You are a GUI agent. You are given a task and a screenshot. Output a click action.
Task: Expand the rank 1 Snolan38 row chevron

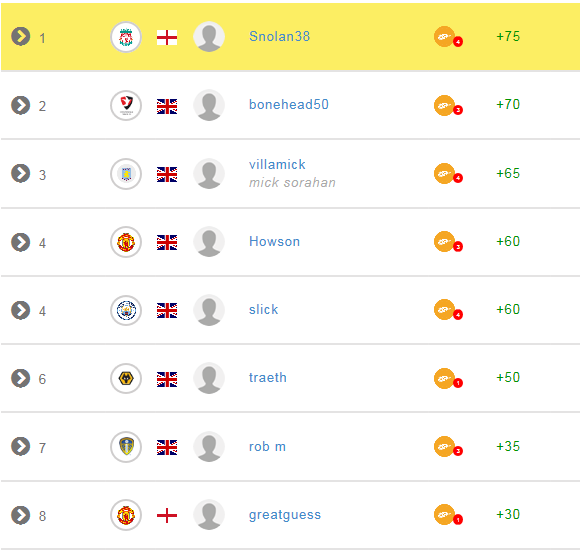tap(20, 36)
